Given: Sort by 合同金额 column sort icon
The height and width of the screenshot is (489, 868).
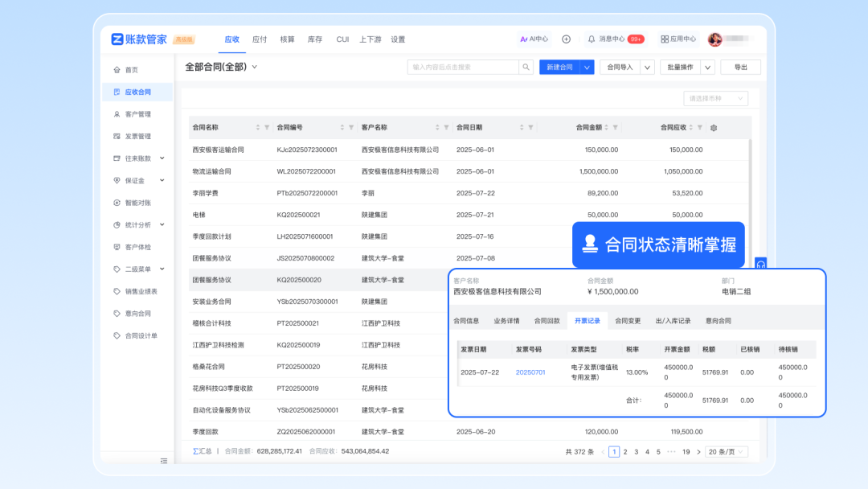Looking at the screenshot, I should point(605,128).
